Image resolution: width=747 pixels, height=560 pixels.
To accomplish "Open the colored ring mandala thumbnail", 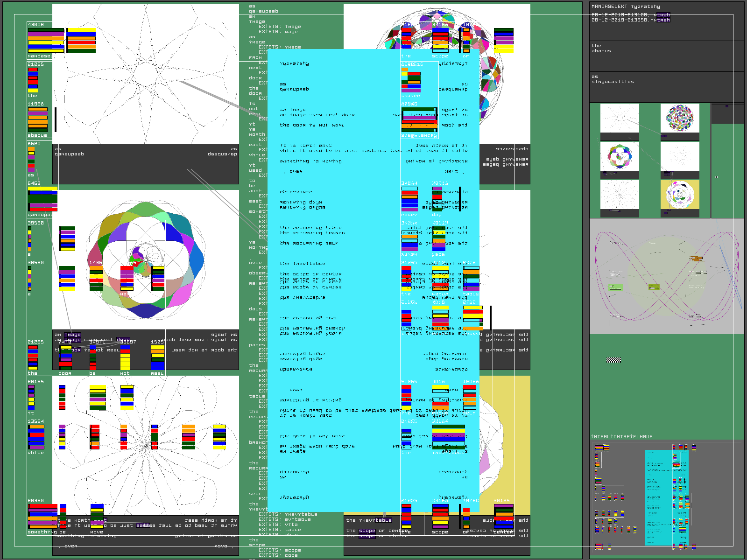I will 620,156.
